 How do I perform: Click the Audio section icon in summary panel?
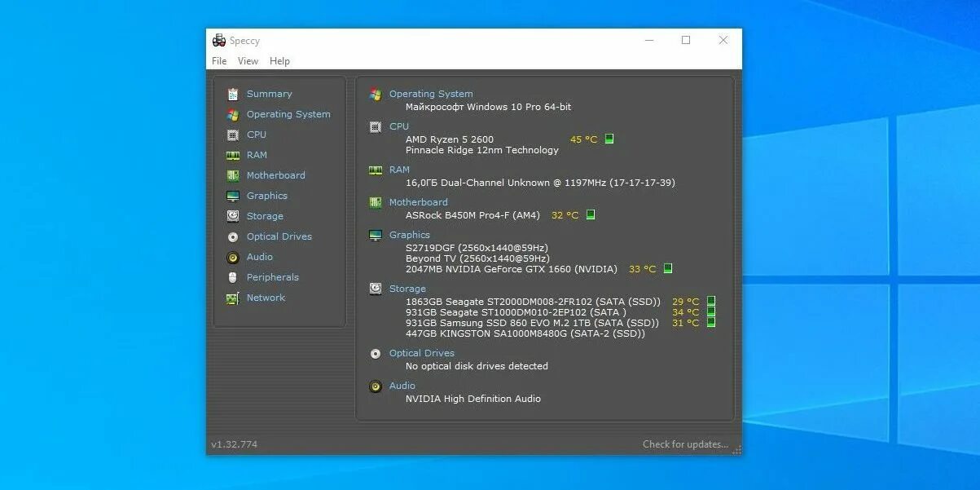[376, 386]
